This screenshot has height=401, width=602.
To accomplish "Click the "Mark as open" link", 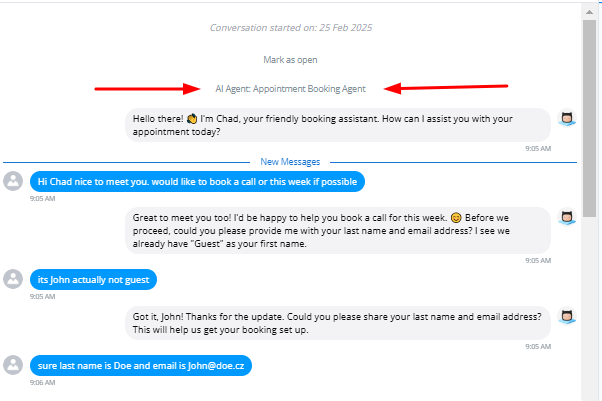I will click(x=290, y=60).
